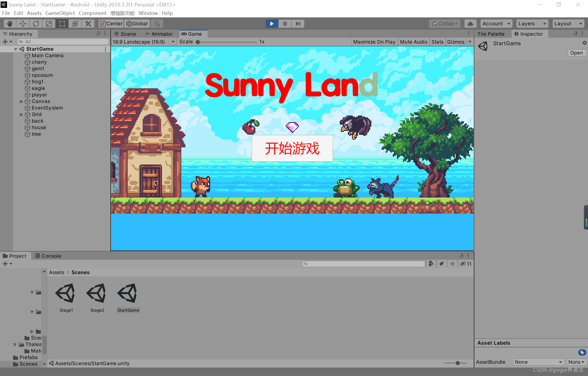Select the Move tool

pyautogui.click(x=23, y=24)
